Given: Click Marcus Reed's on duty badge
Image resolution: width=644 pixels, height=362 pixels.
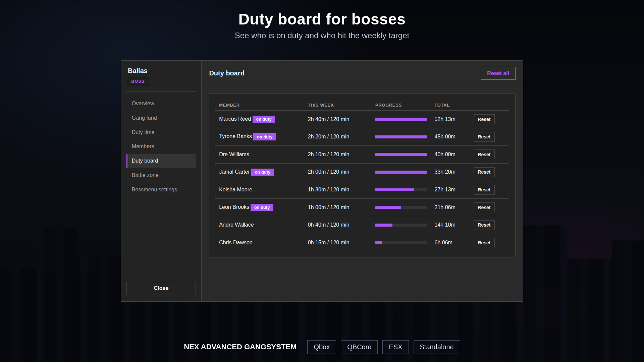Looking at the screenshot, I should pyautogui.click(x=264, y=119).
